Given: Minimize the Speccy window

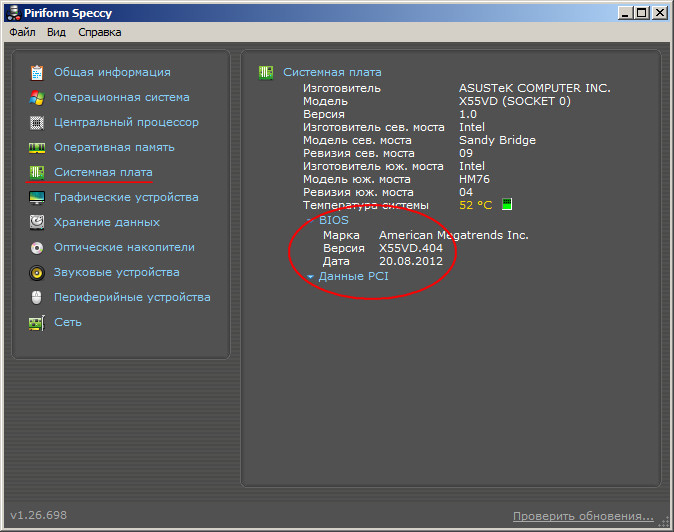Looking at the screenshot, I should 625,13.
